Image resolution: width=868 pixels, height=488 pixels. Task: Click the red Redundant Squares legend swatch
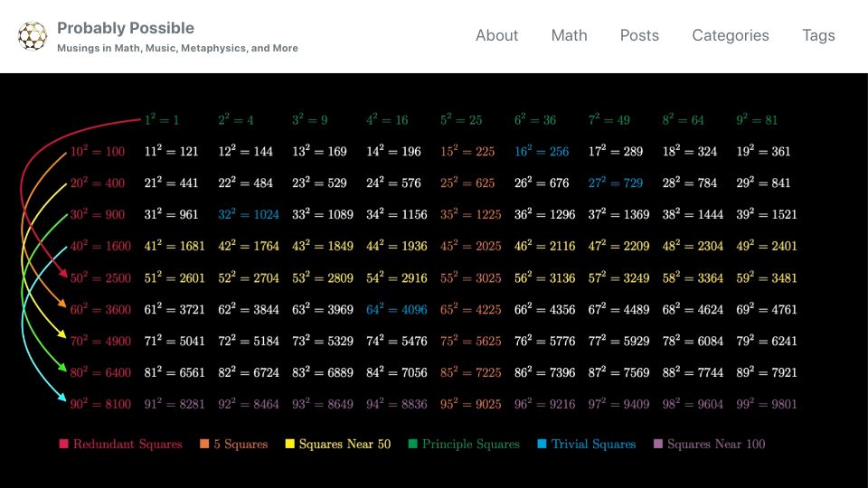(x=63, y=444)
